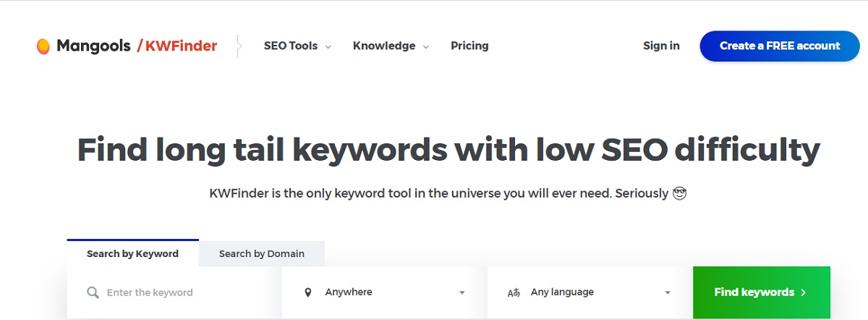This screenshot has height=320, width=868.
Task: Open the SEO Tools menu
Action: (x=291, y=46)
